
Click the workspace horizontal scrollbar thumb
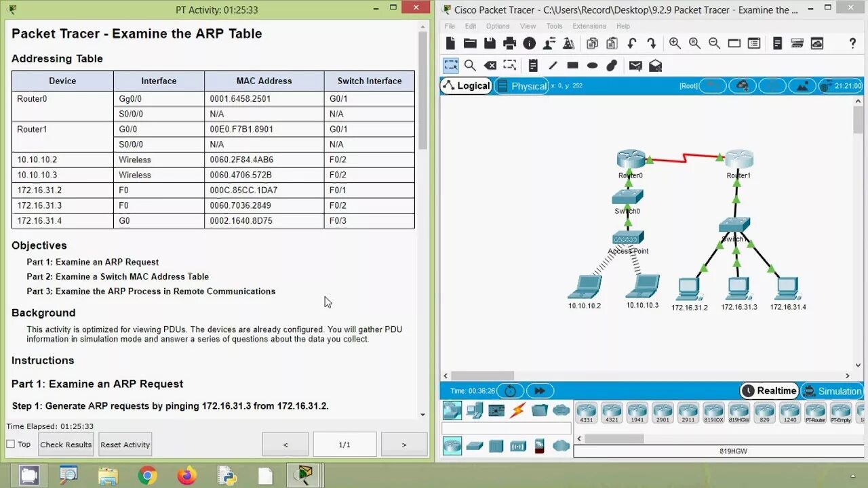(482, 375)
